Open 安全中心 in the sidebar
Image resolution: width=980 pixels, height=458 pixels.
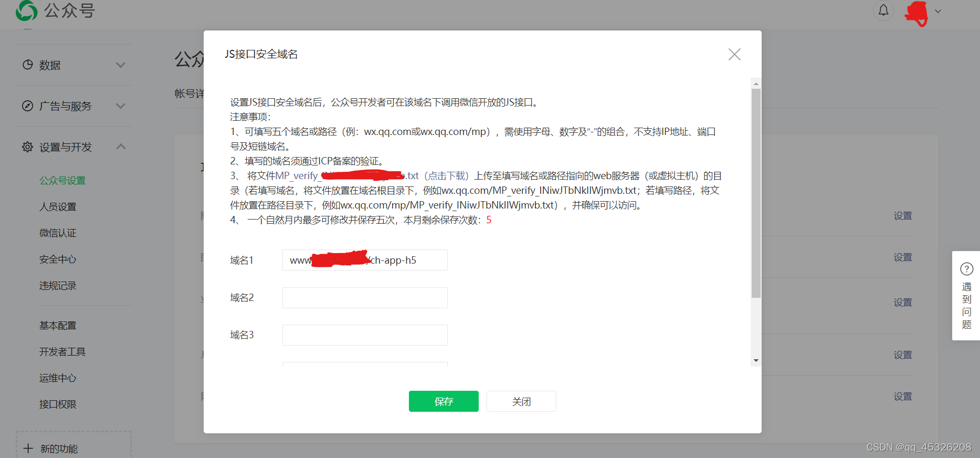click(x=58, y=259)
